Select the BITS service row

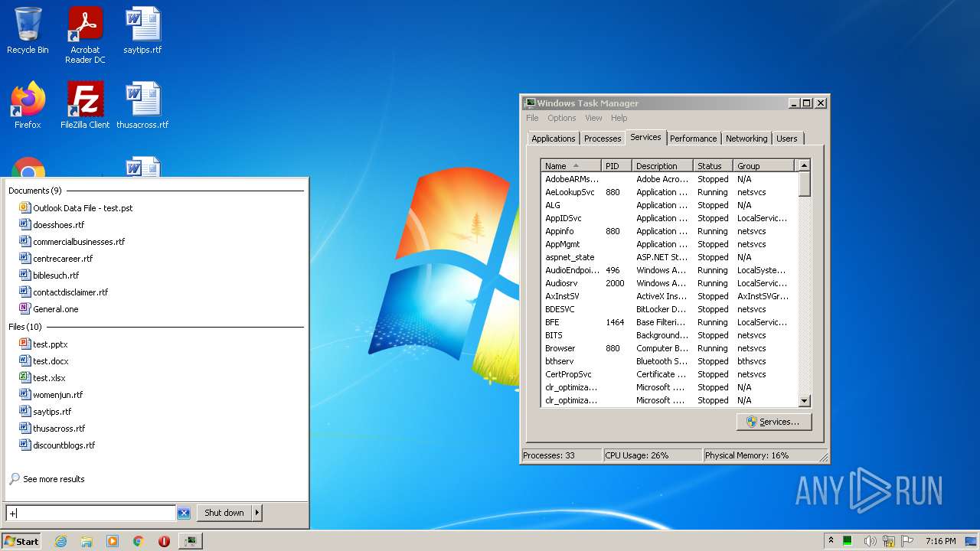click(x=669, y=335)
